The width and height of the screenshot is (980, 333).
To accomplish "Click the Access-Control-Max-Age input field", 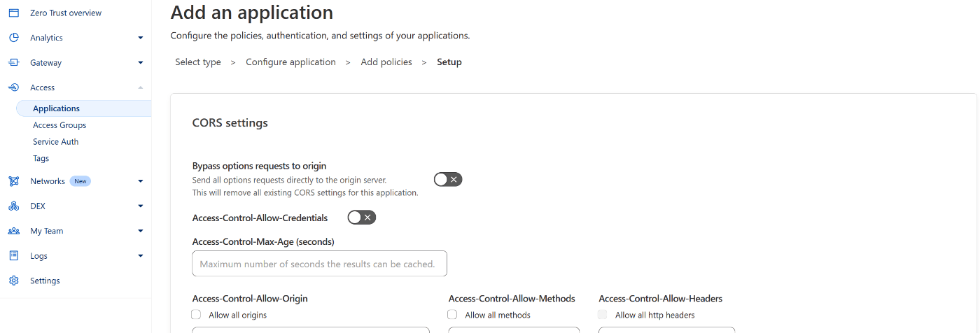I will (319, 264).
